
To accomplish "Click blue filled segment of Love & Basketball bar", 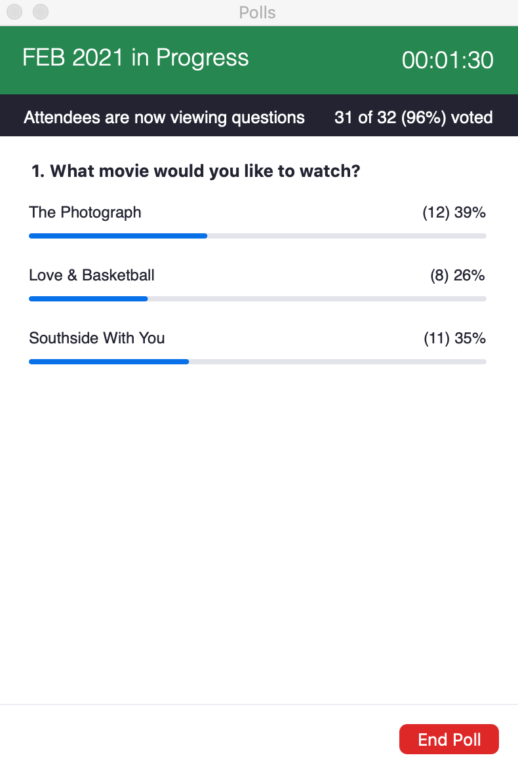I will [x=88, y=299].
